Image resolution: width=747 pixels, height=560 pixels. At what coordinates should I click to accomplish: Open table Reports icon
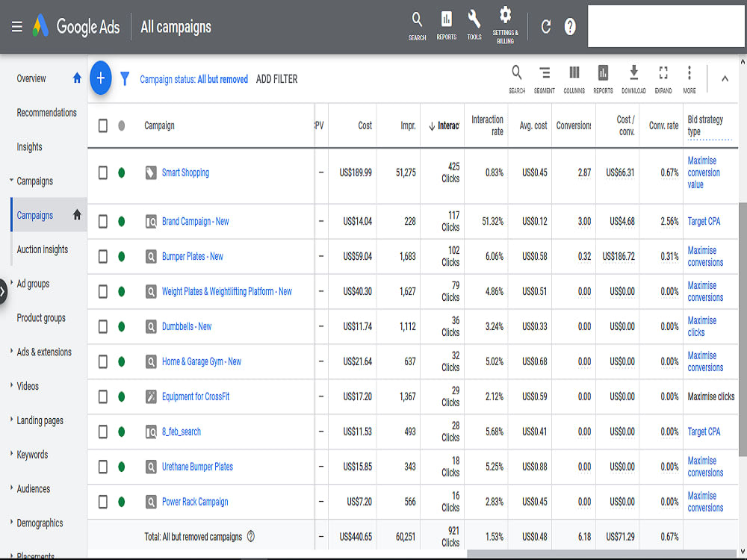click(x=603, y=80)
